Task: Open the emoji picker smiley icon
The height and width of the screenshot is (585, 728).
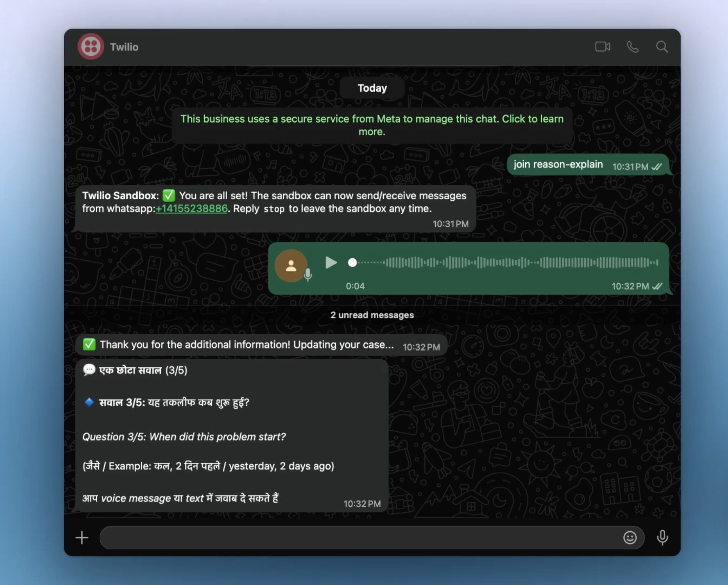Action: (630, 538)
